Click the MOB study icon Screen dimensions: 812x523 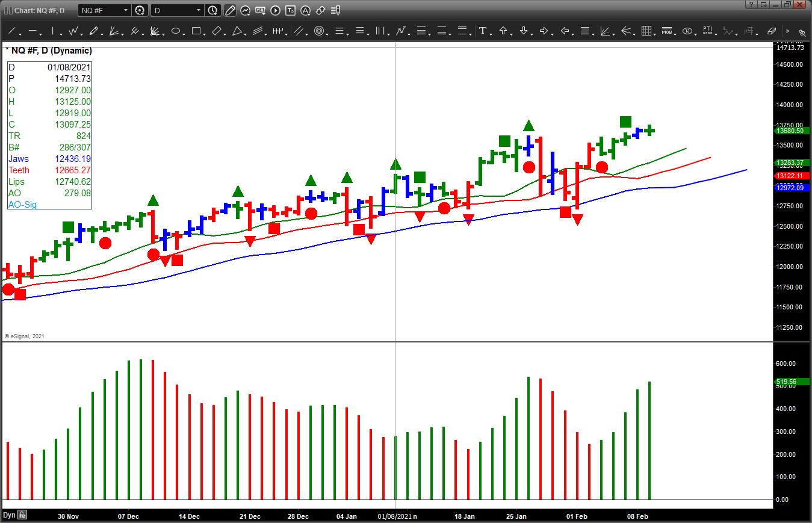(x=667, y=30)
